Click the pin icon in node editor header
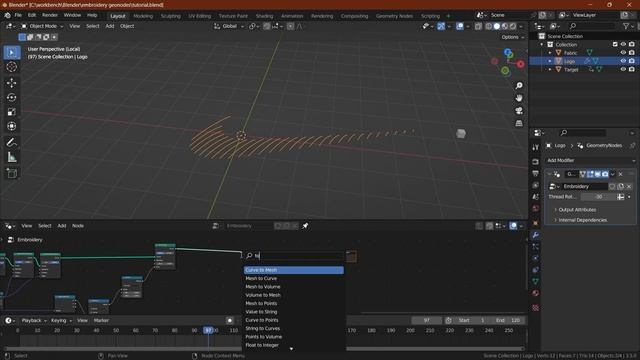This screenshot has width=640, height=360. [x=305, y=226]
